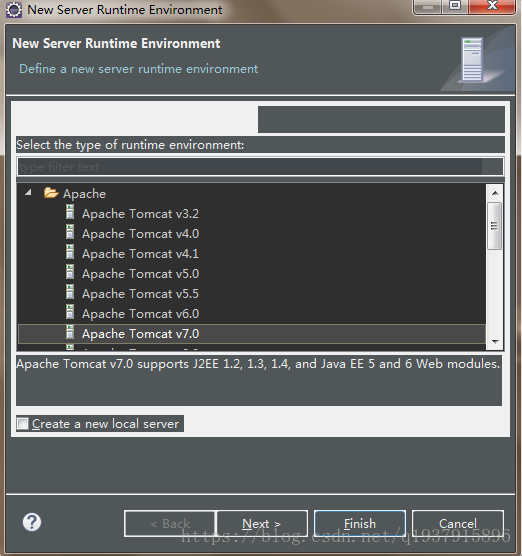Click the server icon beside Tomcat v5.5
522x556 pixels.
[x=70, y=292]
